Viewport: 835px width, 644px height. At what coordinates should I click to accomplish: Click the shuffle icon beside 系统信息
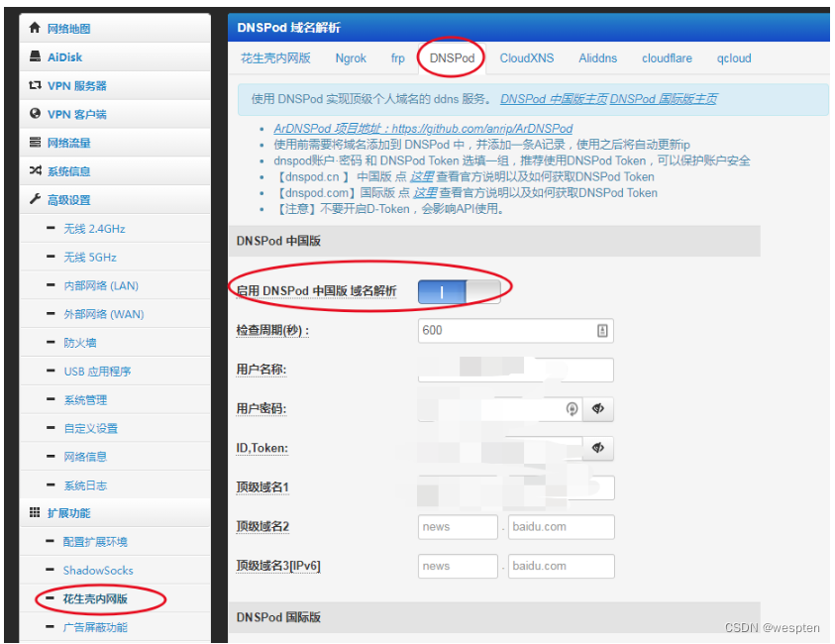(35, 170)
